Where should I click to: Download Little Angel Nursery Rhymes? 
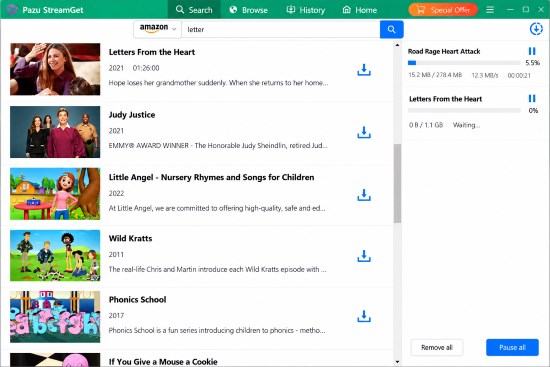(x=364, y=195)
